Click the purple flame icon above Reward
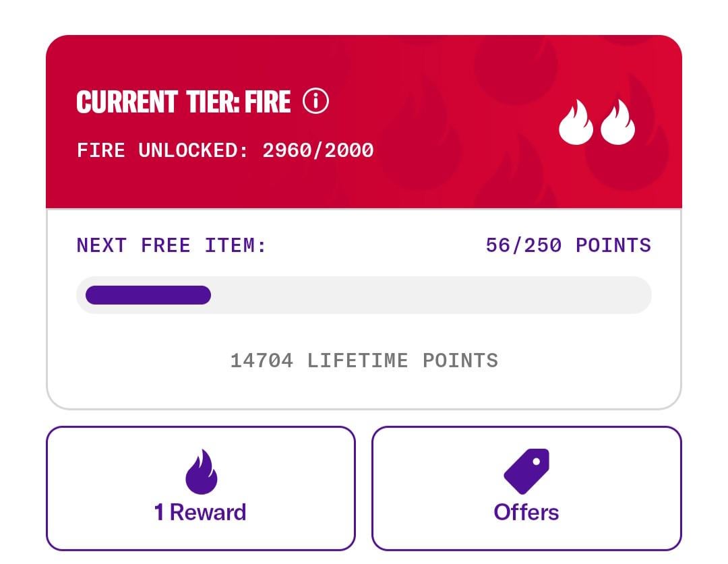The height and width of the screenshot is (564, 728). coord(201,472)
